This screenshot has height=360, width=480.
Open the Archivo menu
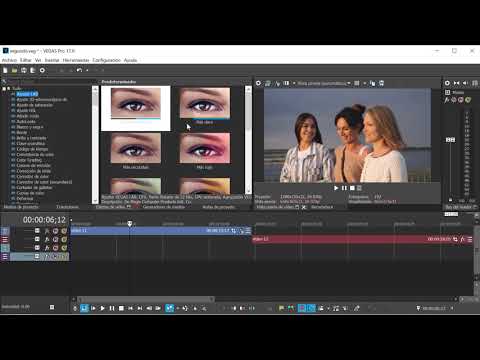click(9, 60)
